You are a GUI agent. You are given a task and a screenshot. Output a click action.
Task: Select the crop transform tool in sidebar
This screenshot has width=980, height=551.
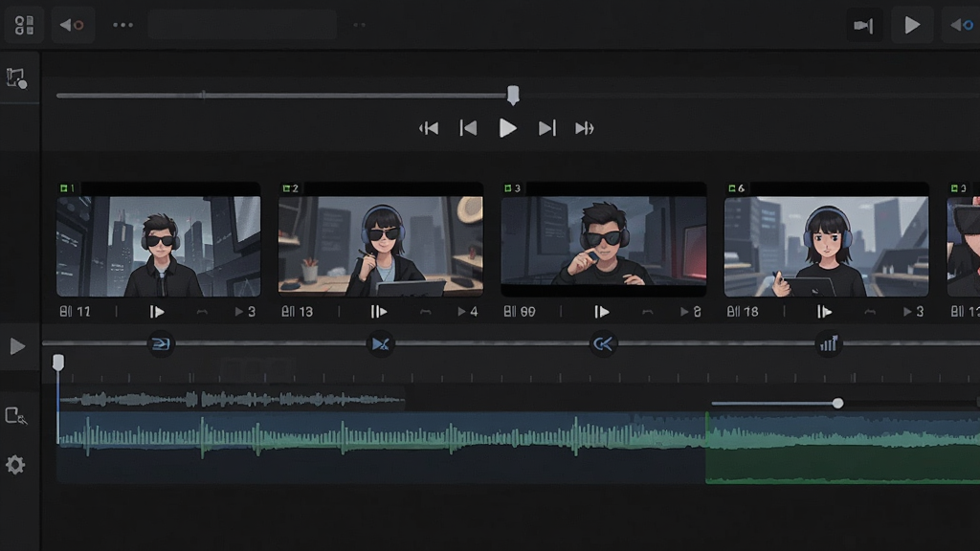17,78
